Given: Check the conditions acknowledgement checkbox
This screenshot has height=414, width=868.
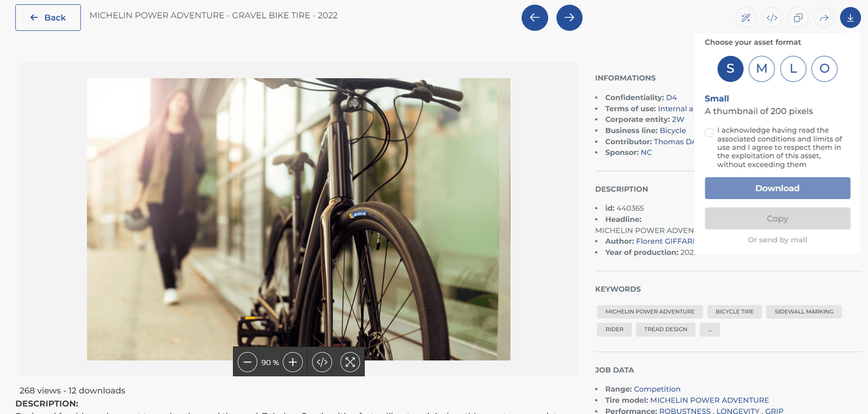Looking at the screenshot, I should [709, 132].
